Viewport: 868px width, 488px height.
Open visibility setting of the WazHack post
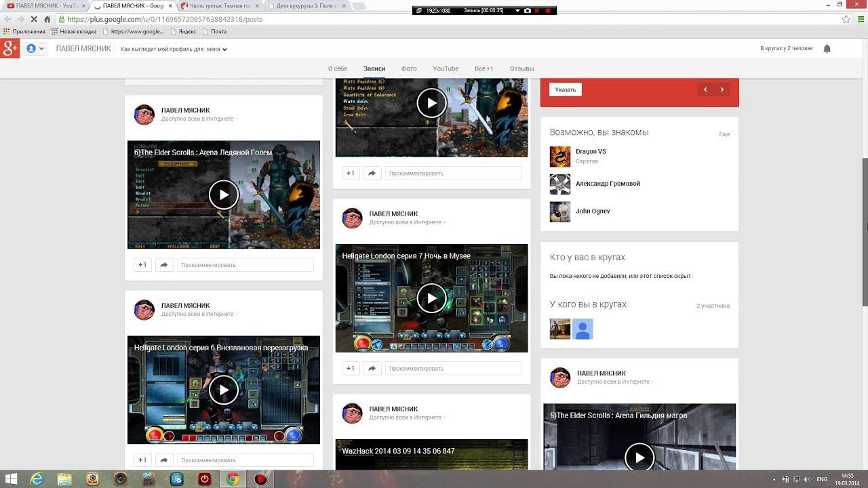tap(408, 418)
